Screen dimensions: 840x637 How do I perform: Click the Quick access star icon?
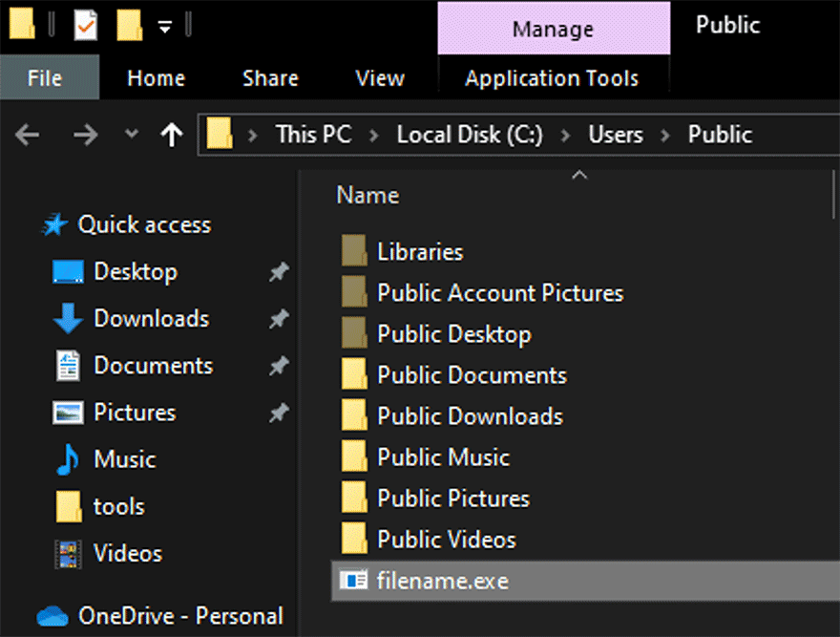(x=54, y=224)
